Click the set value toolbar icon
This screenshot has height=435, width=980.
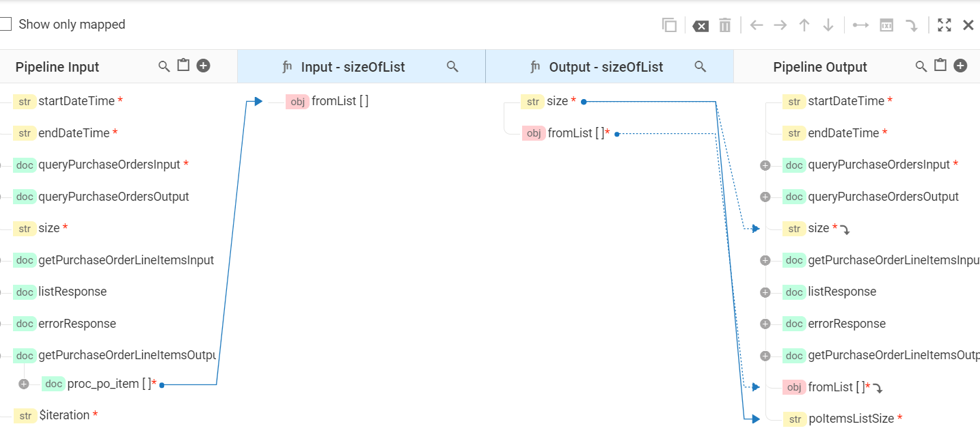(886, 25)
